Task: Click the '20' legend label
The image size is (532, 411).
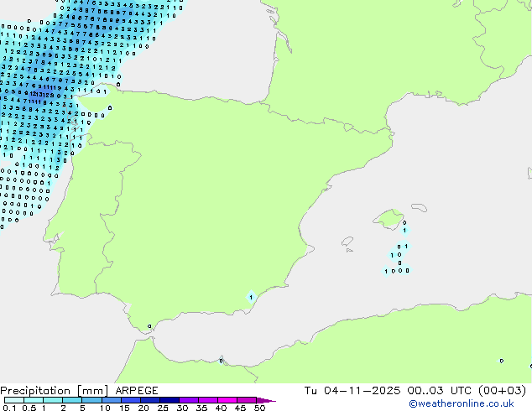Action: (143, 408)
